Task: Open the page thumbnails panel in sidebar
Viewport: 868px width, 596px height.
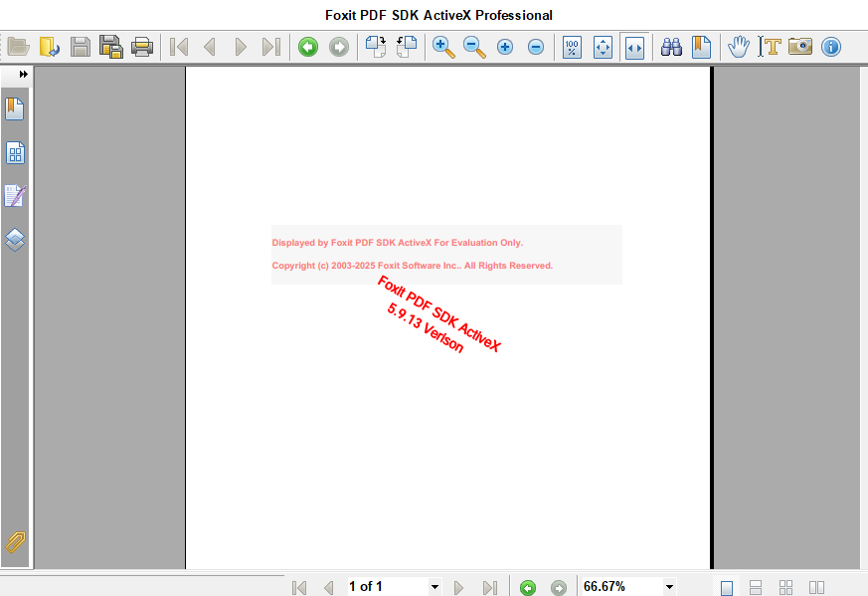Action: [15, 153]
